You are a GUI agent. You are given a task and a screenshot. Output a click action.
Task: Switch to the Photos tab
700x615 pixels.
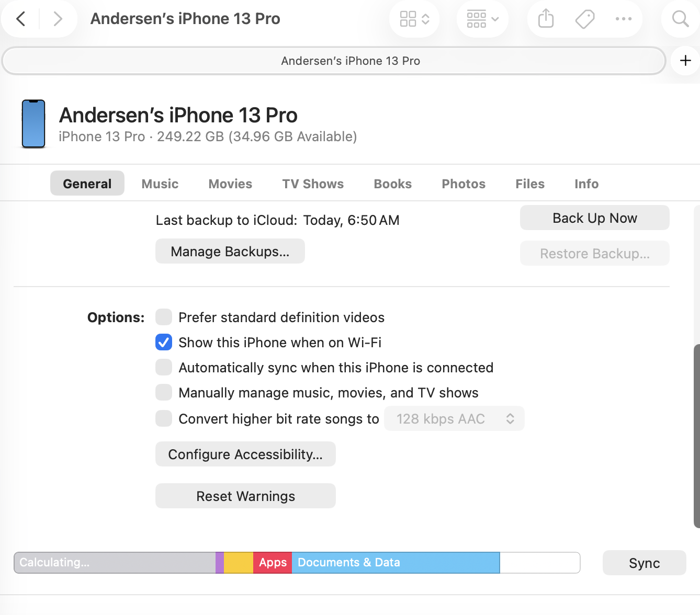[463, 184]
